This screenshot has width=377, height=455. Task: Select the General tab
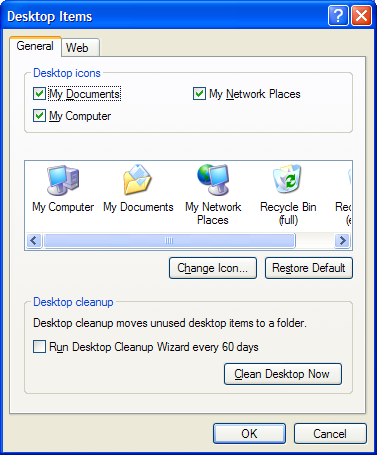coord(35,46)
